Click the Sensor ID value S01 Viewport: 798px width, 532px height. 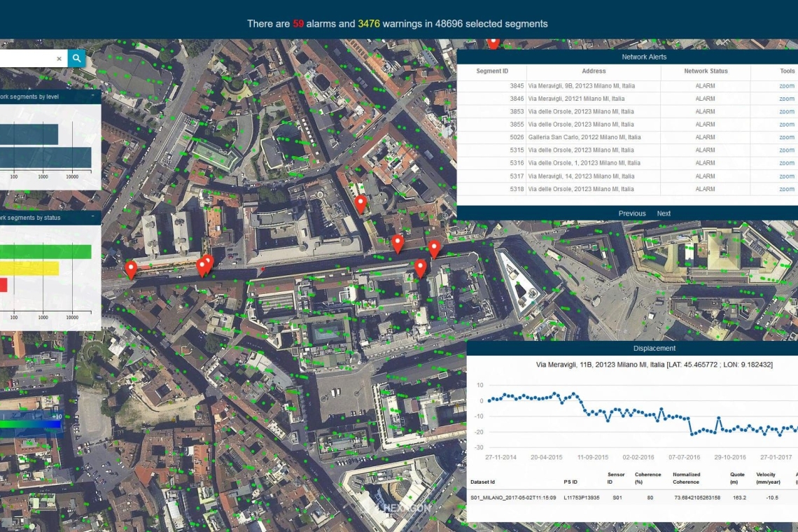pyautogui.click(x=617, y=498)
